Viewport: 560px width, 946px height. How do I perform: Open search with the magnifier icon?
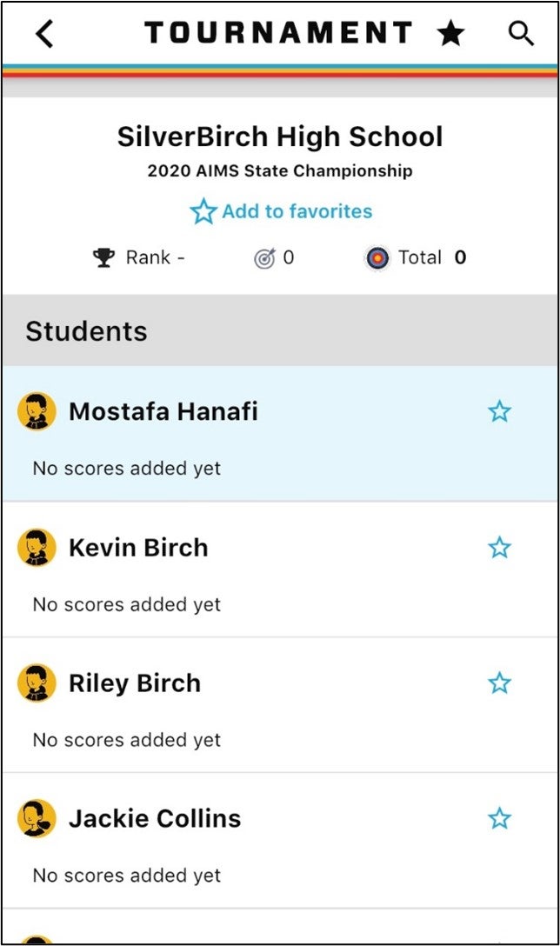click(521, 34)
